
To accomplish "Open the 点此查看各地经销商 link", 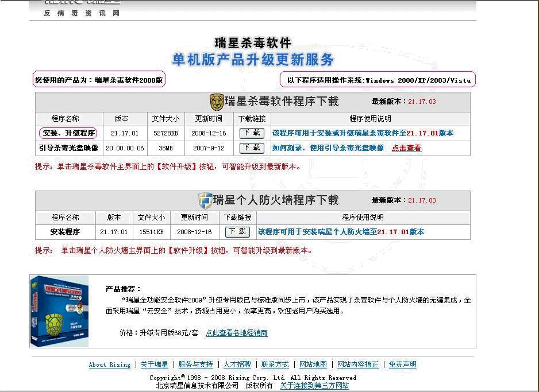I will coord(237,333).
